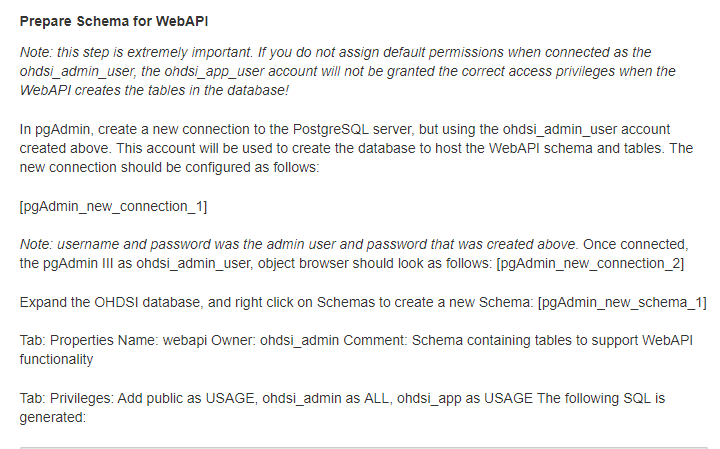Click the word 'ALL' in the privileges line

tap(378, 398)
